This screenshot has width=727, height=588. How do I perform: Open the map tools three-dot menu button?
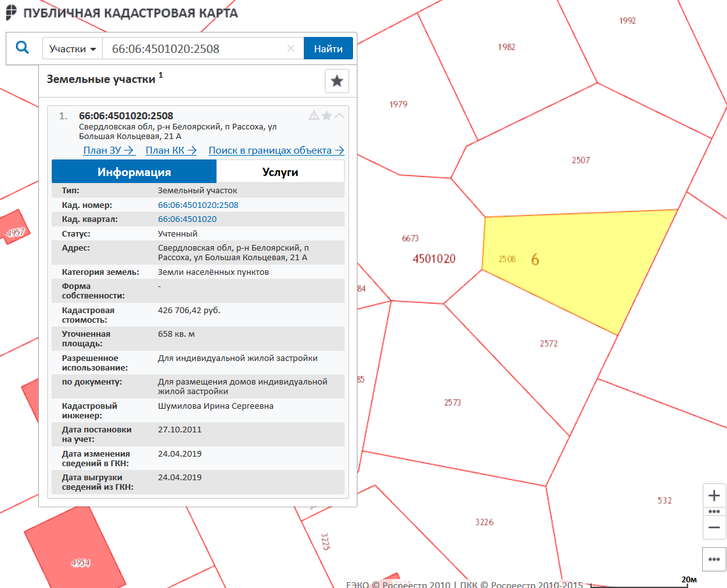[x=714, y=559]
